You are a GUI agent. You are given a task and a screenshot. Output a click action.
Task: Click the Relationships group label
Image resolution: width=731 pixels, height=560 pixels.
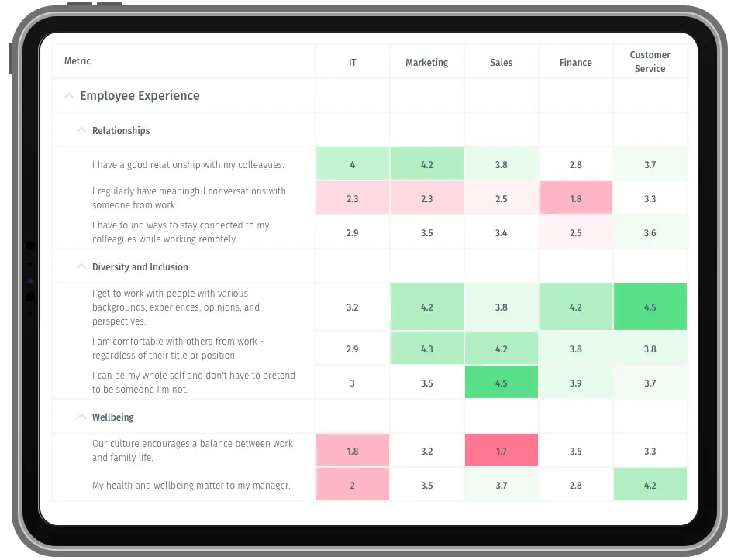point(121,130)
